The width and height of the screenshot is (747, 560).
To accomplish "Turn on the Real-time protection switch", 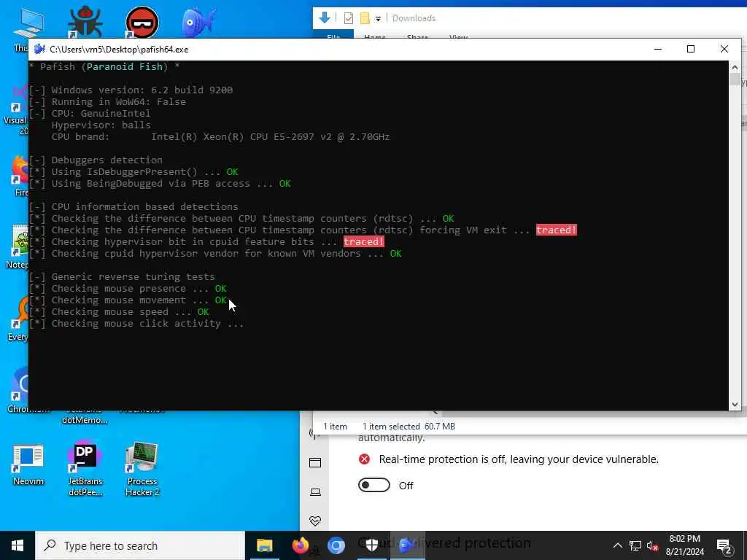I will tap(374, 485).
